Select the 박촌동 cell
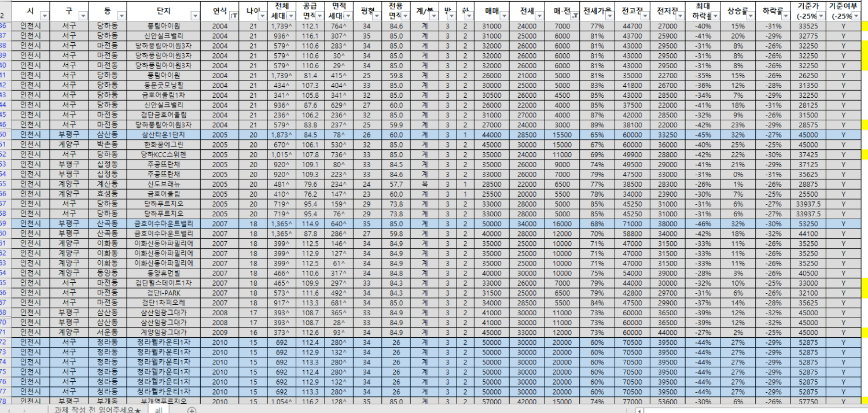The width and height of the screenshot is (868, 413). (x=108, y=145)
